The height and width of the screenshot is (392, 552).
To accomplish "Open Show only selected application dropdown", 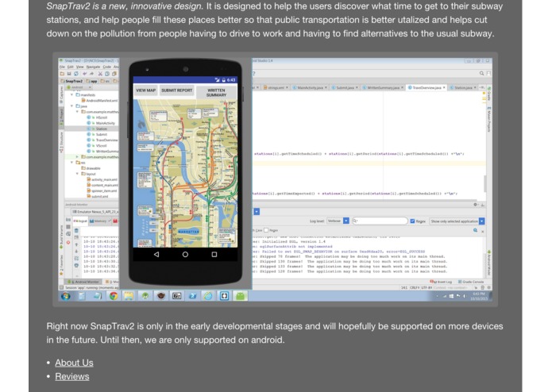I will coord(457,221).
